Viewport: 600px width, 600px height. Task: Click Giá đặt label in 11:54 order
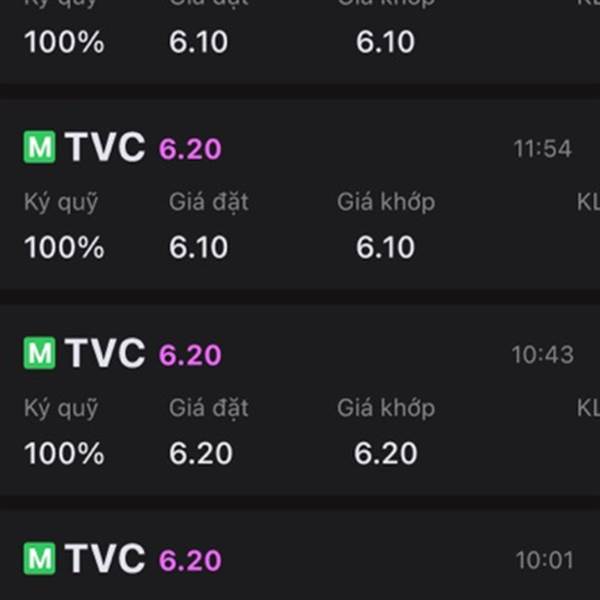coord(209,203)
